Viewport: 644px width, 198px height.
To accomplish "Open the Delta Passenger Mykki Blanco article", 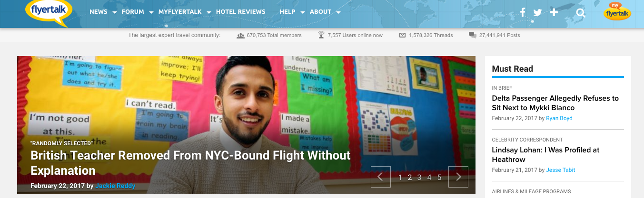I will [555, 103].
